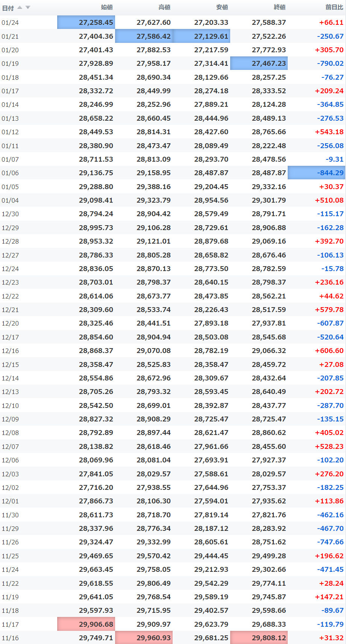
Task: Click high value 29,806.49
Action: [153, 583]
